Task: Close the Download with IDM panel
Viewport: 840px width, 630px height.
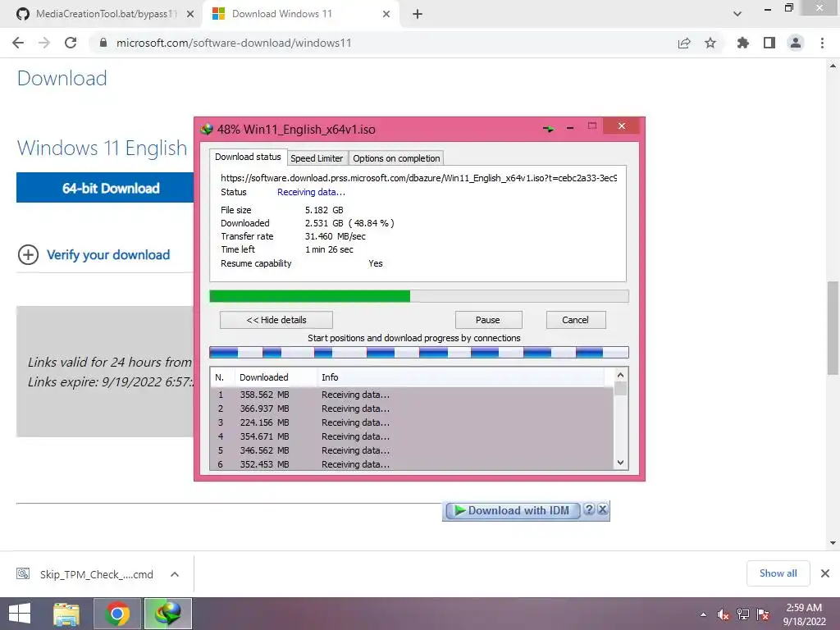Action: click(x=603, y=509)
